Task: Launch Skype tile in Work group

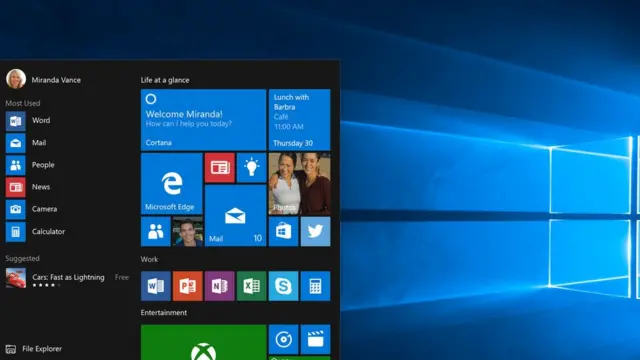Action: click(x=283, y=286)
